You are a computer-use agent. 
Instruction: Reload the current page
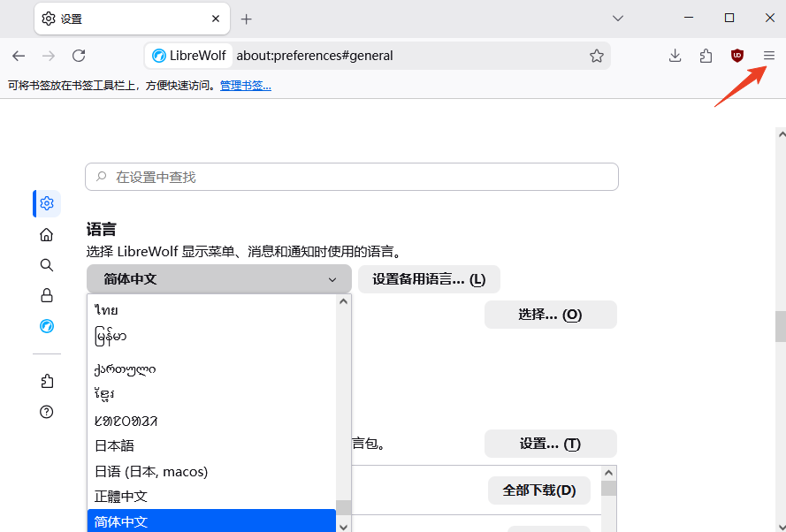tap(79, 56)
